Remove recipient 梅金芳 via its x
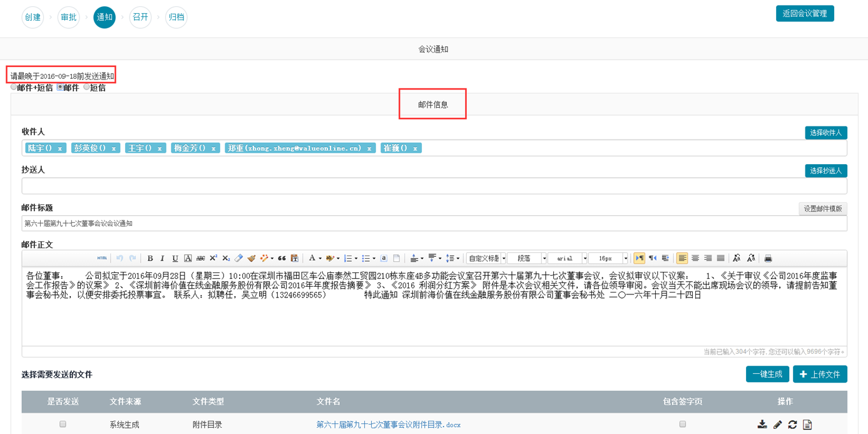 (213, 148)
